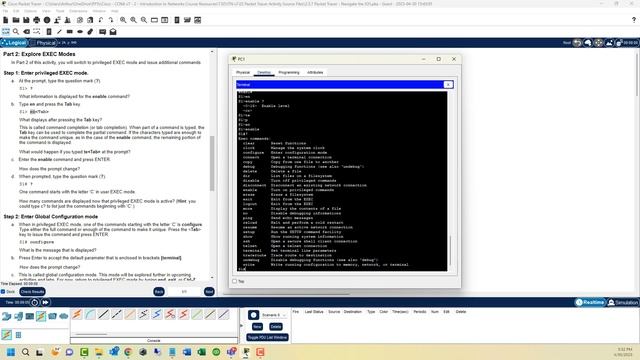The height and width of the screenshot is (360, 640).
Task: Choose the draw rectangle tool
Action: pyautogui.click(x=70, y=31)
